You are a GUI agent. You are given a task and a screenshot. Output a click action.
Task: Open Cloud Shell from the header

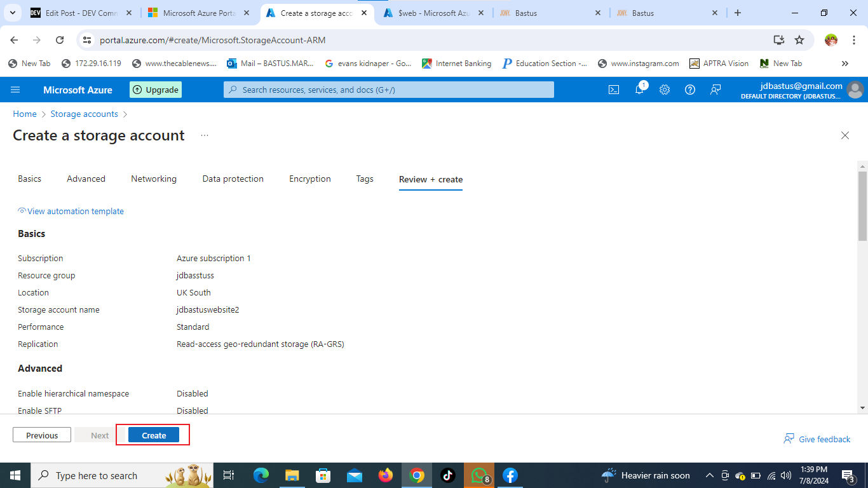[614, 90]
